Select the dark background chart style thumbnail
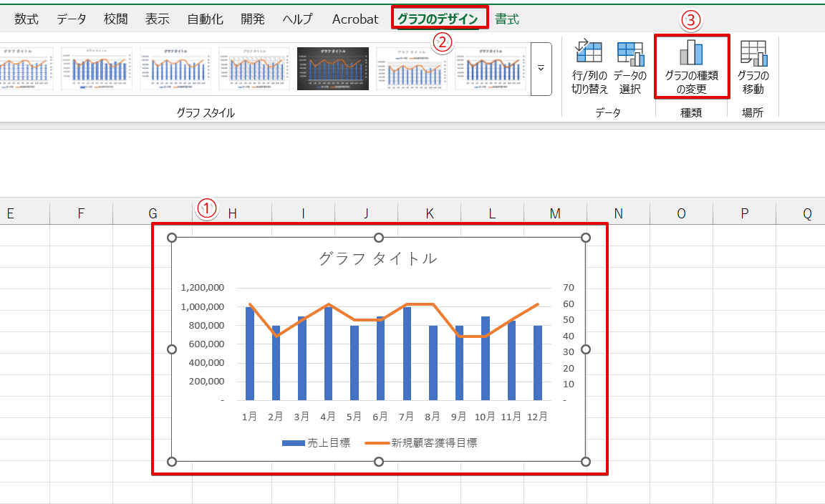This screenshot has width=825, height=504. (333, 69)
